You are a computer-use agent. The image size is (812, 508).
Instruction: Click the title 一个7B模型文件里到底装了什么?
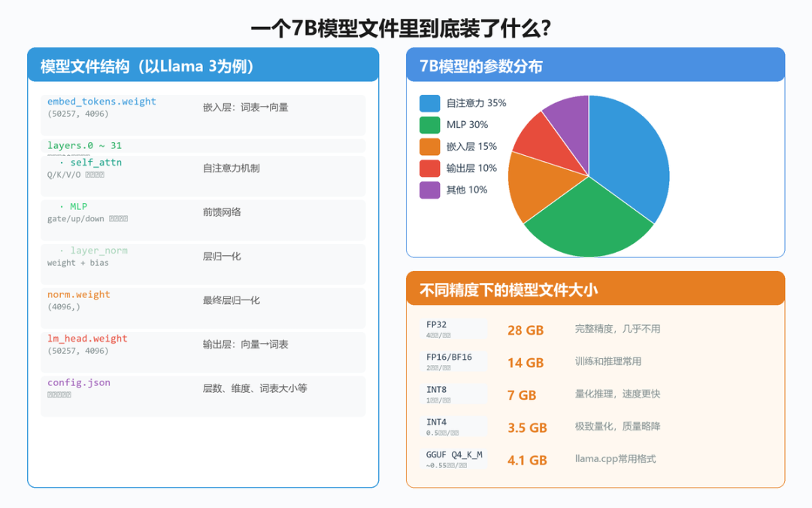[x=401, y=28]
